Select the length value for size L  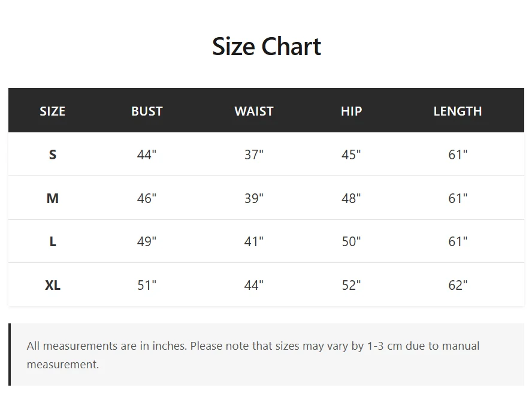(x=458, y=242)
